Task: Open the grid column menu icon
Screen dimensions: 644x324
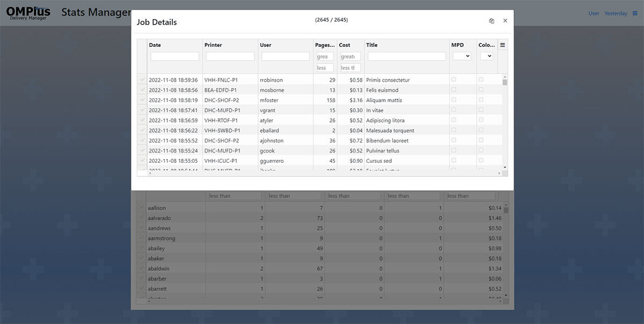Action: (x=503, y=45)
